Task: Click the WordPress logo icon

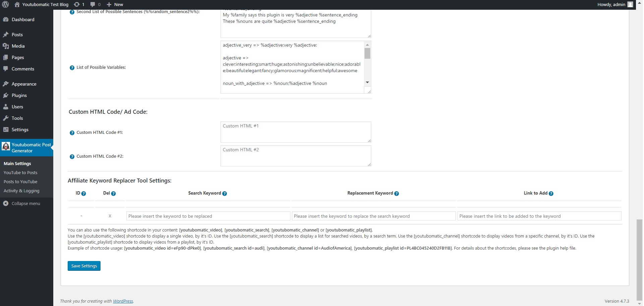Action: (5, 4)
